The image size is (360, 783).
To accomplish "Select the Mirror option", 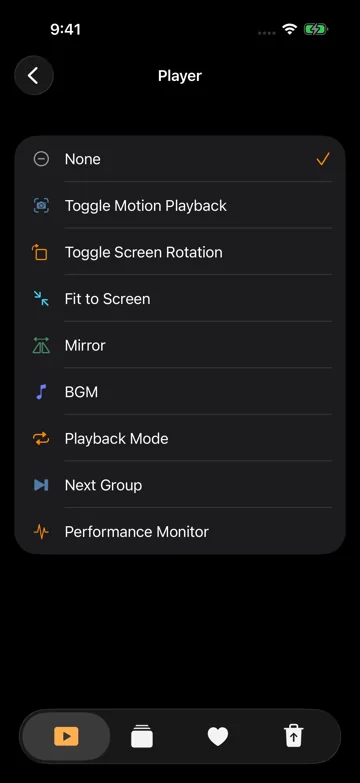I will point(180,345).
